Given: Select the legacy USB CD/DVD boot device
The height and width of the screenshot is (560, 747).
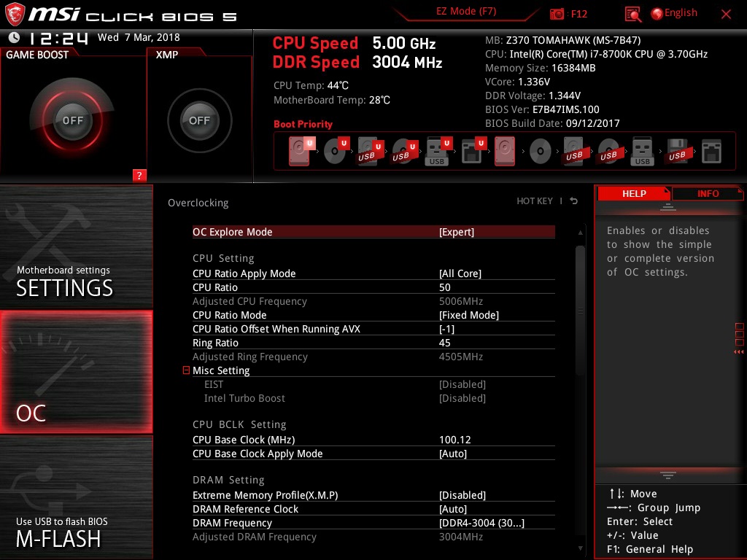Looking at the screenshot, I should [608, 152].
